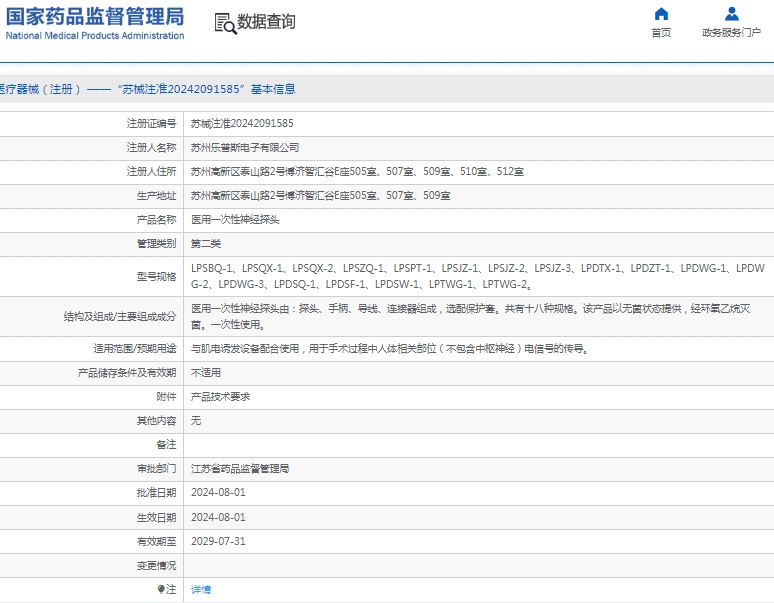Click the 批准日期 label
774x603 pixels.
(x=156, y=493)
